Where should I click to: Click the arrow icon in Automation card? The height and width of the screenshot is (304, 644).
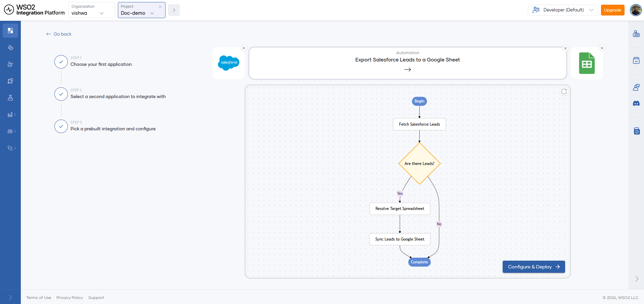(408, 70)
